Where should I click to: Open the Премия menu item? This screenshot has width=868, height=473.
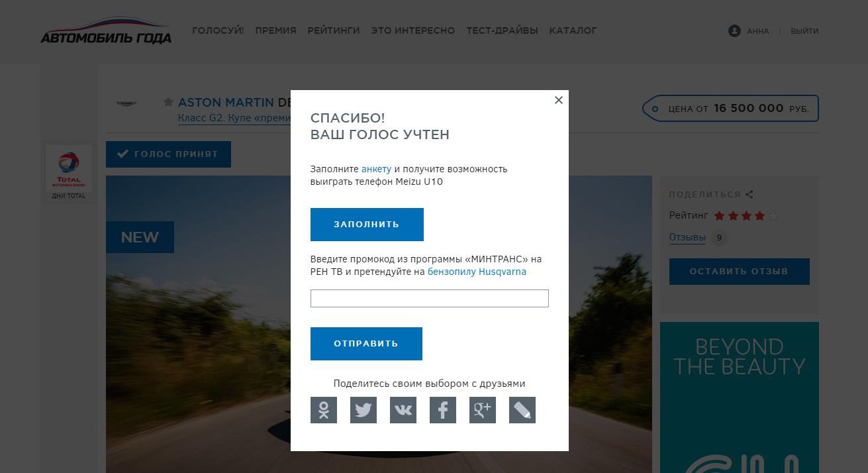275,30
